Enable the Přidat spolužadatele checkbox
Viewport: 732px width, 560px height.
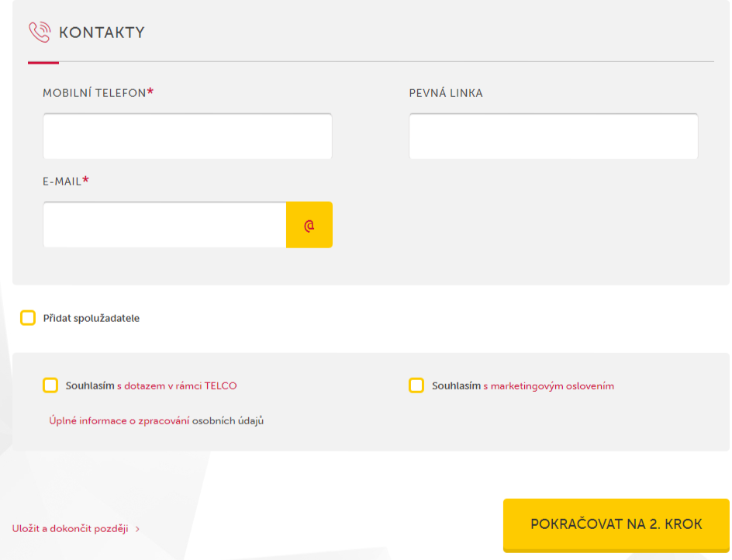tap(28, 318)
